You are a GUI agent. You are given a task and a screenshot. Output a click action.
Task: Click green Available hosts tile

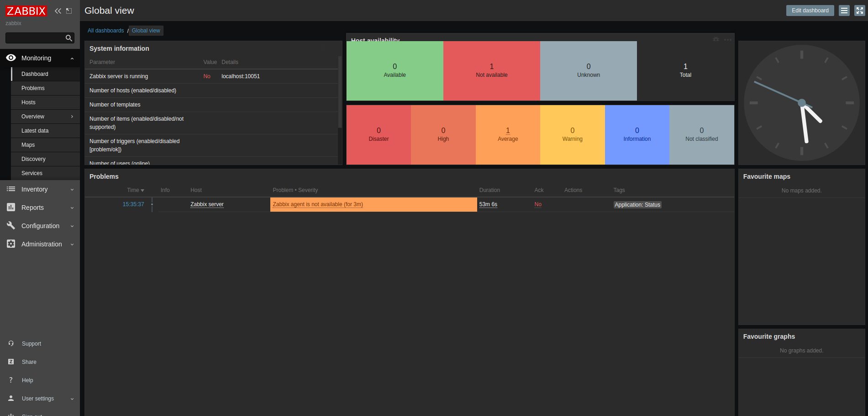click(395, 71)
